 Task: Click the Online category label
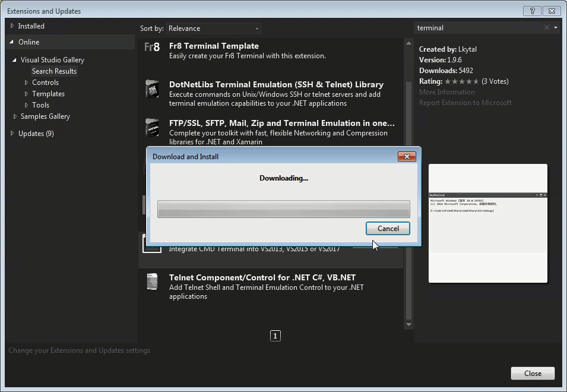tap(29, 42)
